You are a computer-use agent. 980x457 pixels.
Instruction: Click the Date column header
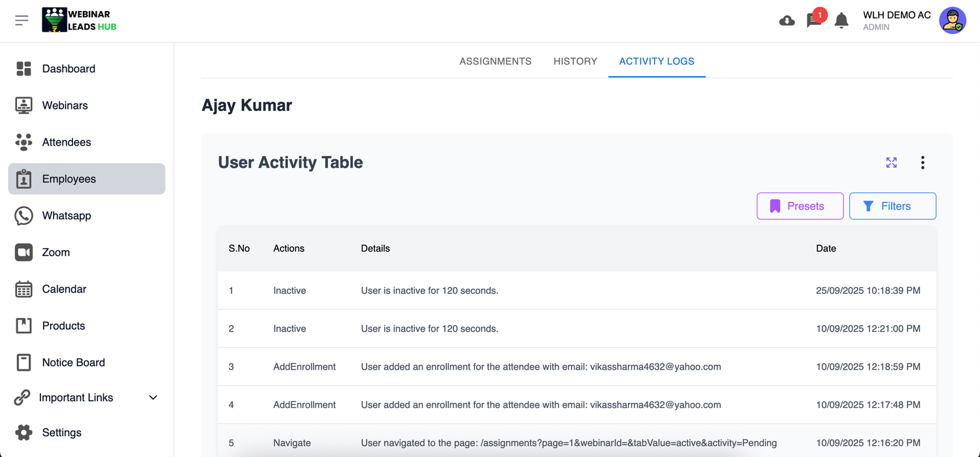coord(826,248)
